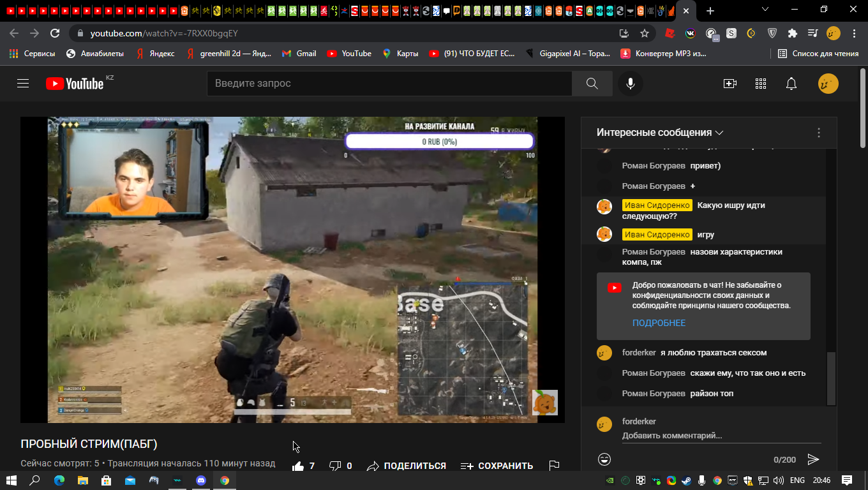The width and height of the screenshot is (868, 490).
Task: Click the search magnifier button
Action: coord(592,84)
